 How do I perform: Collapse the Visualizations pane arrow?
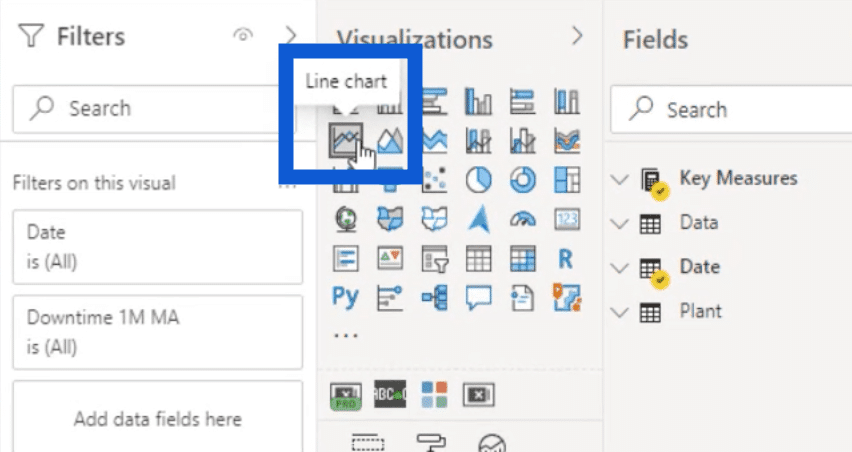click(577, 36)
